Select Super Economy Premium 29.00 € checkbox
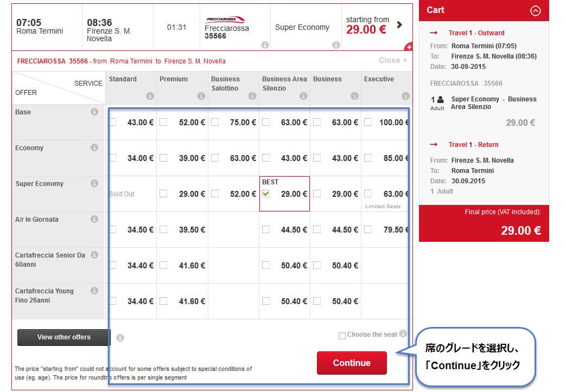This screenshot has height=392, width=566. [163, 194]
